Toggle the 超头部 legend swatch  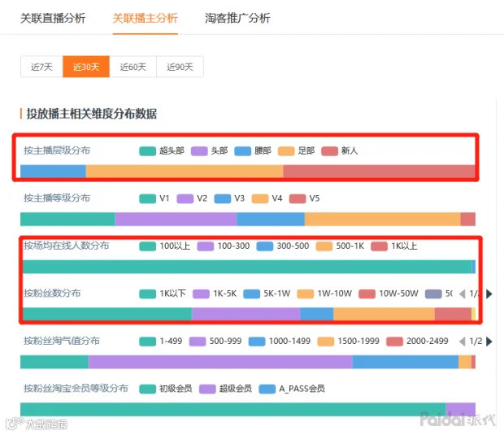147,150
